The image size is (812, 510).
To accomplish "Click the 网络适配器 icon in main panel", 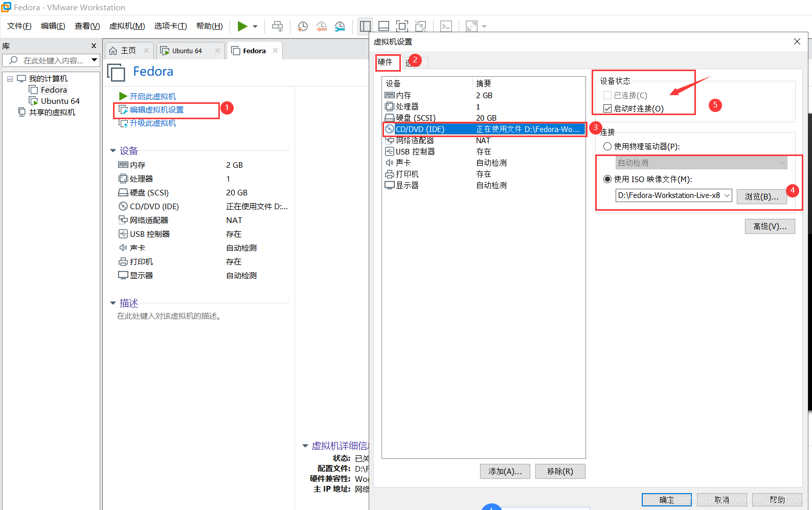I will pyautogui.click(x=123, y=220).
